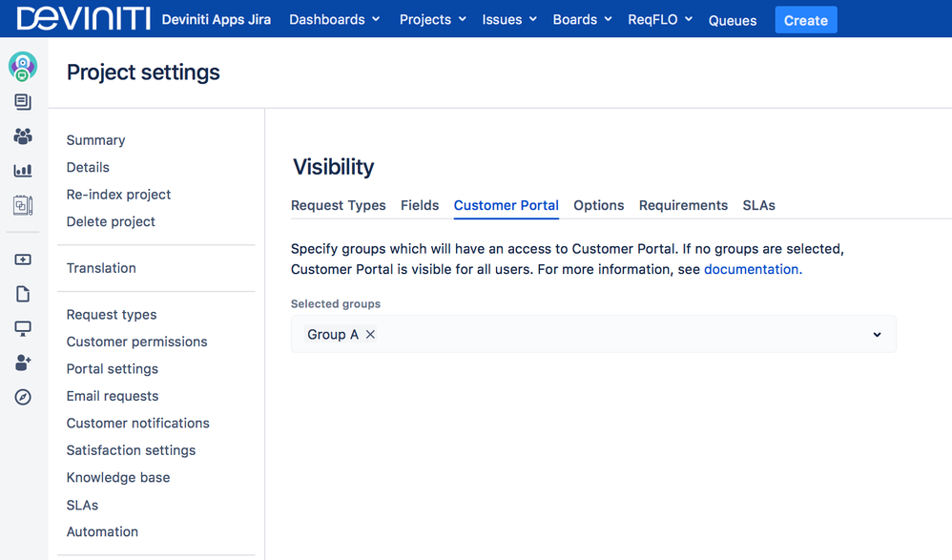Open the Reports bar-chart icon
Viewport: 952px width, 560px height.
click(23, 171)
